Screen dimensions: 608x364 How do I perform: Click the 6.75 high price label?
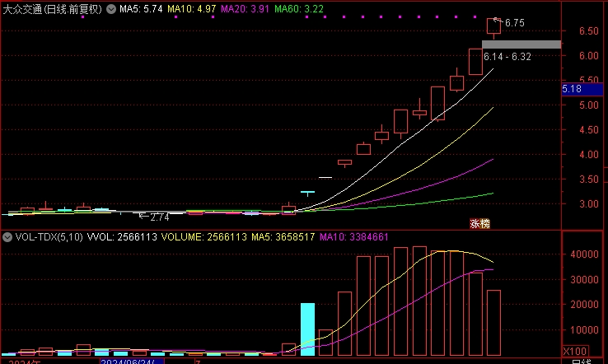[x=515, y=23]
